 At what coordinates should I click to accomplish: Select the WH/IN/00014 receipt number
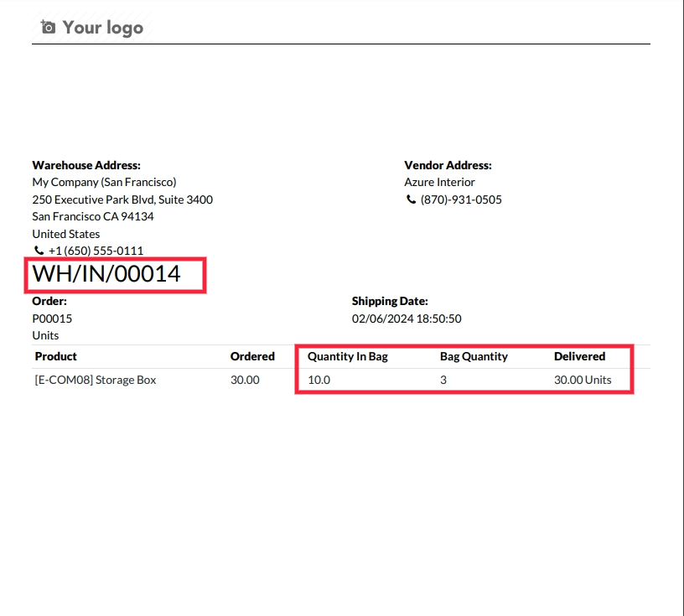[x=106, y=274]
